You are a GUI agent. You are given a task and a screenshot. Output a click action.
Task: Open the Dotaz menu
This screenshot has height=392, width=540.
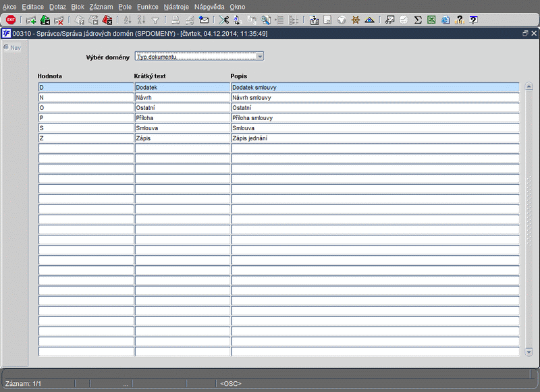click(x=57, y=7)
